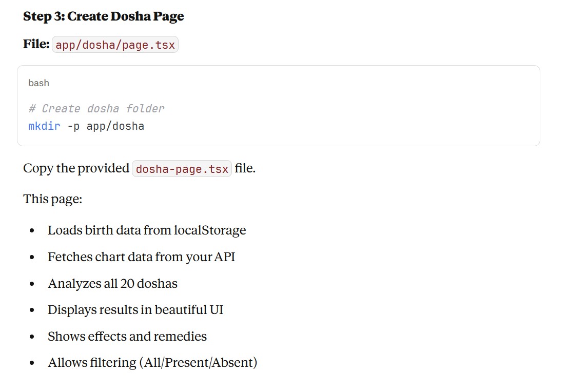Click "Loads birth data from localStorage" bullet
Viewport: 567px width, 392px height.
pos(147,230)
